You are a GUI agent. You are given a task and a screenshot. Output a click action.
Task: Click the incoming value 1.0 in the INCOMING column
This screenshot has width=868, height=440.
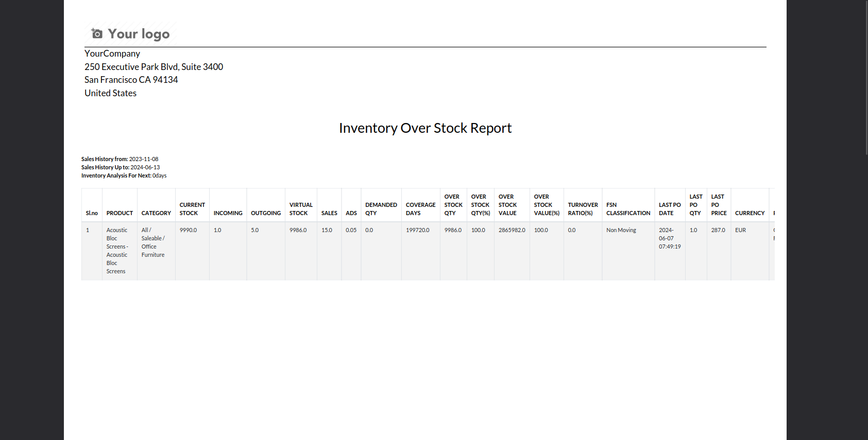[217, 230]
